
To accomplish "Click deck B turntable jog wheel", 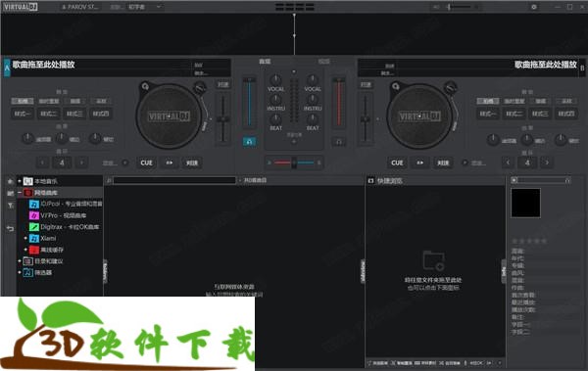I will pyautogui.click(x=419, y=116).
